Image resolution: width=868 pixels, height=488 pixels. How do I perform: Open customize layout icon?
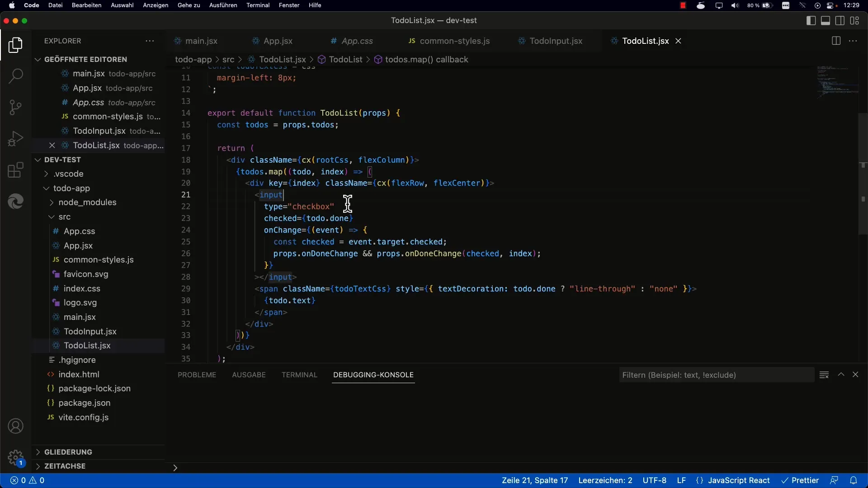pos(854,20)
